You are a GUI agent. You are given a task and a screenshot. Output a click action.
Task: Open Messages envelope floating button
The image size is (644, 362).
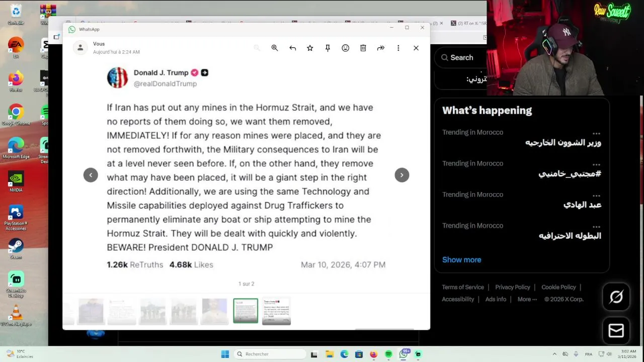[616, 330]
